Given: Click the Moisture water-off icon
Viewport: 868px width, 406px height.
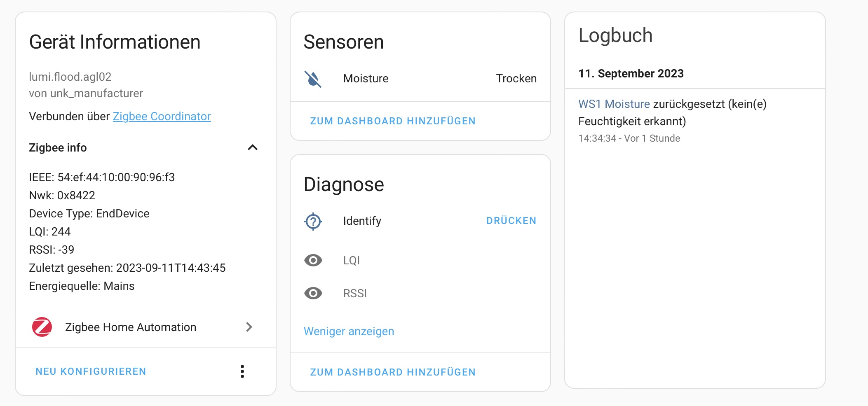Looking at the screenshot, I should click(313, 79).
